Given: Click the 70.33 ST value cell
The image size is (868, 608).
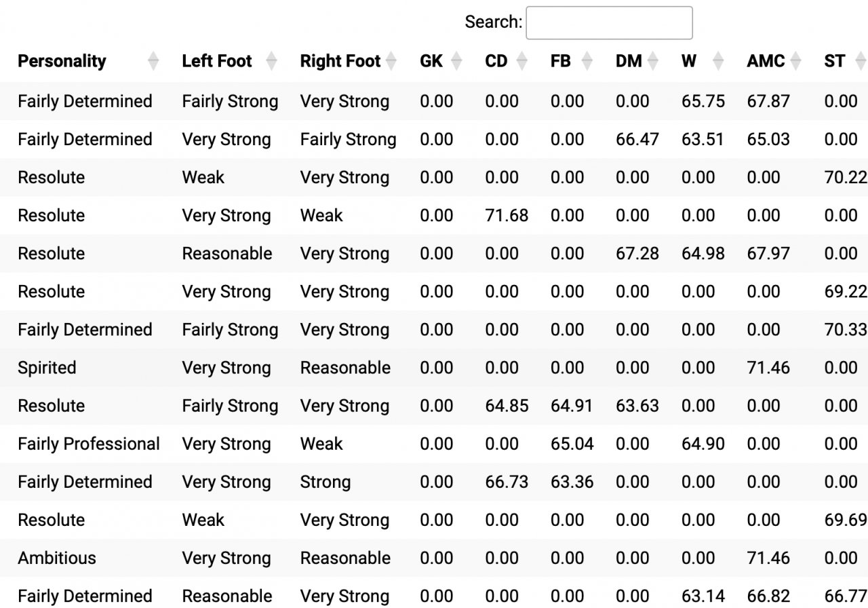Looking at the screenshot, I should click(x=846, y=330).
